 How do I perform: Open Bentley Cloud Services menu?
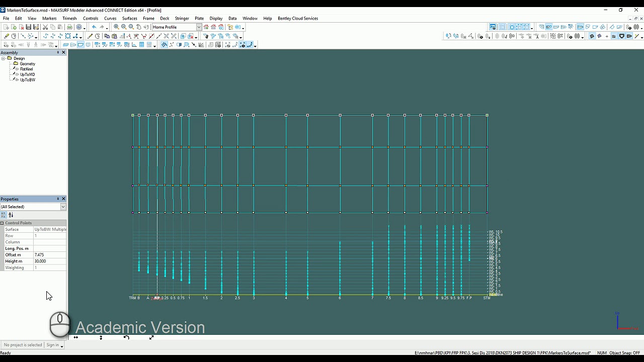click(x=298, y=18)
